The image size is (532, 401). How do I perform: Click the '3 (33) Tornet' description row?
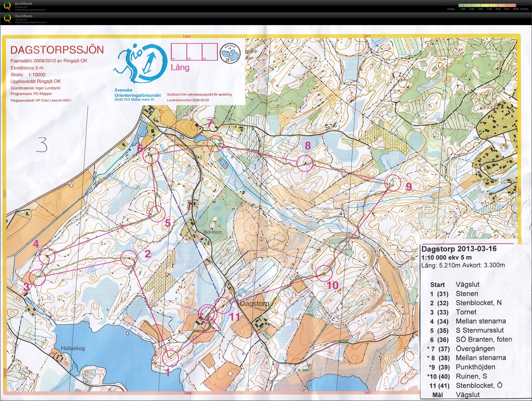(x=453, y=312)
